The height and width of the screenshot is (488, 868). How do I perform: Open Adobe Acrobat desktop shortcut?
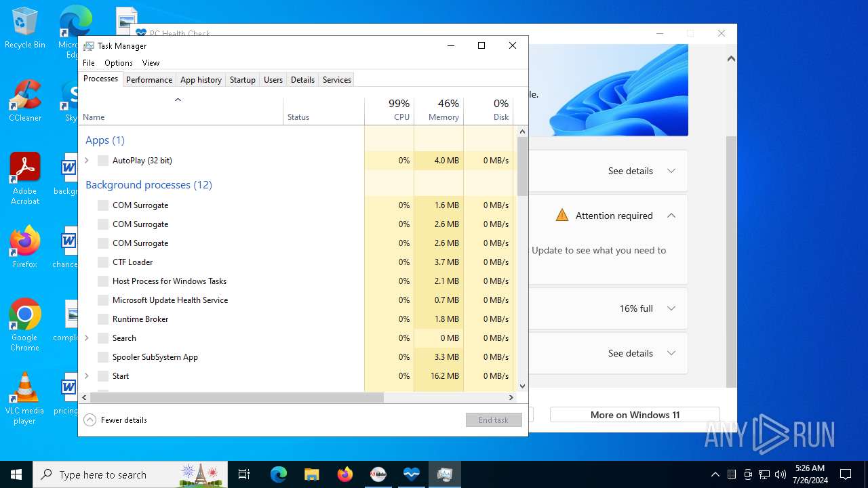(x=25, y=179)
